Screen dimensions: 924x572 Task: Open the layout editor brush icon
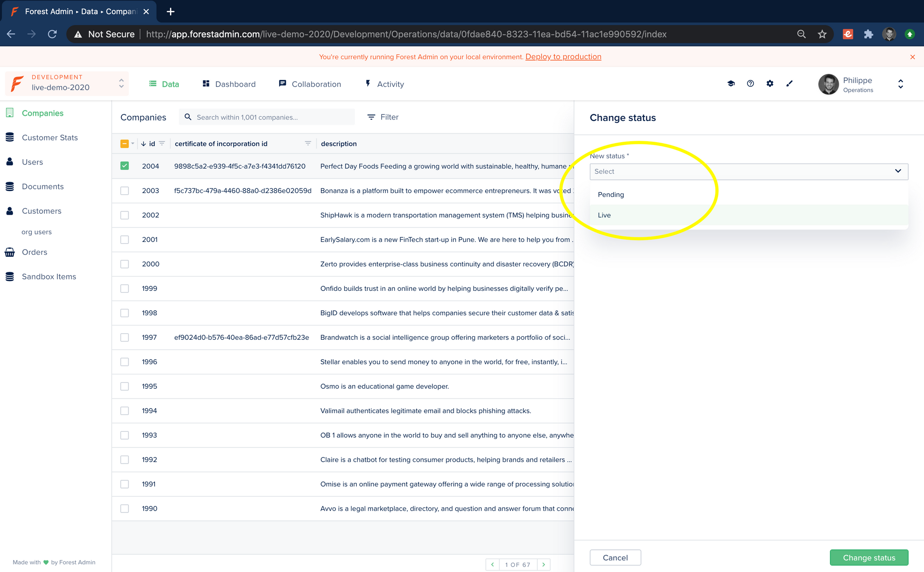(x=790, y=84)
